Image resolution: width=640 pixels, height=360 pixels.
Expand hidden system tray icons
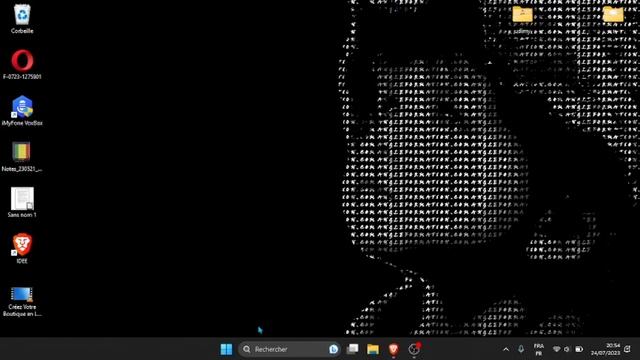[x=506, y=349]
